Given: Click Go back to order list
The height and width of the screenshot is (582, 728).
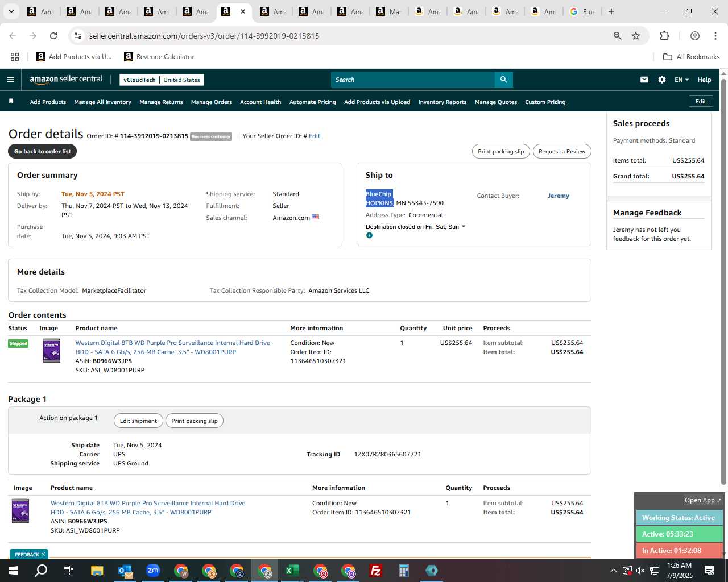Looking at the screenshot, I should pyautogui.click(x=43, y=151).
